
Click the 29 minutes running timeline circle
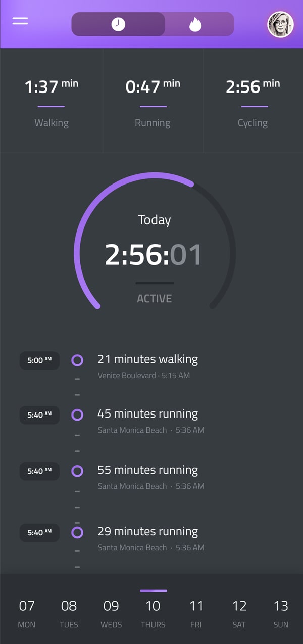[x=77, y=532]
